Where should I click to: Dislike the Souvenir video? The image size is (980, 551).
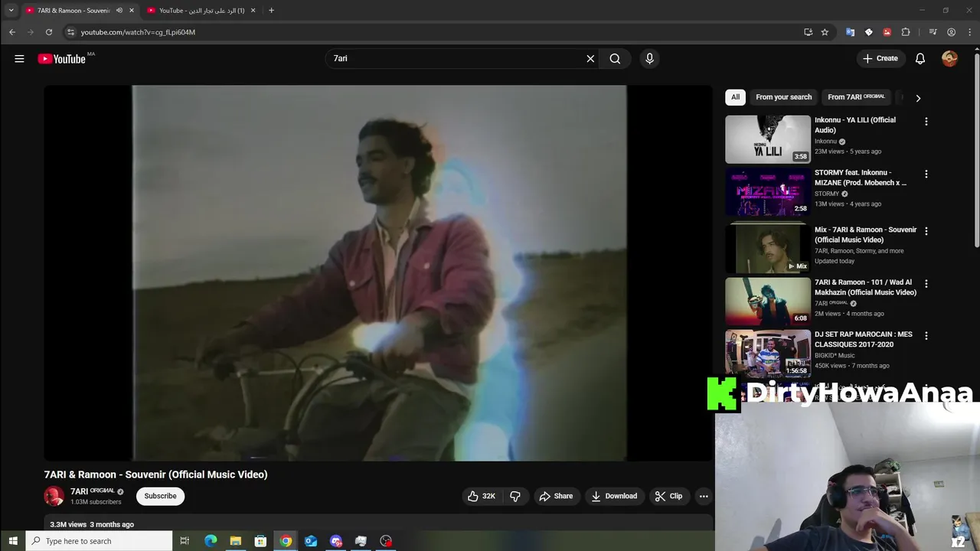(x=515, y=496)
